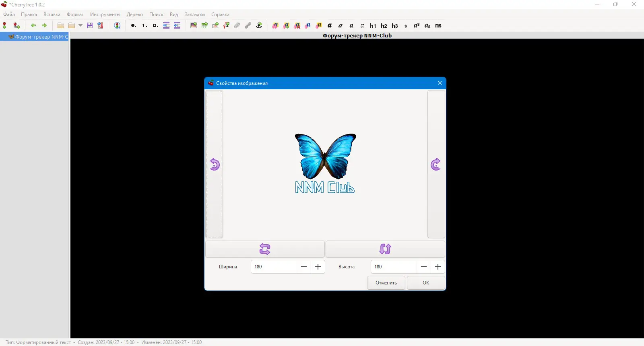Insert or edit a link
The image size is (644, 346).
248,25
